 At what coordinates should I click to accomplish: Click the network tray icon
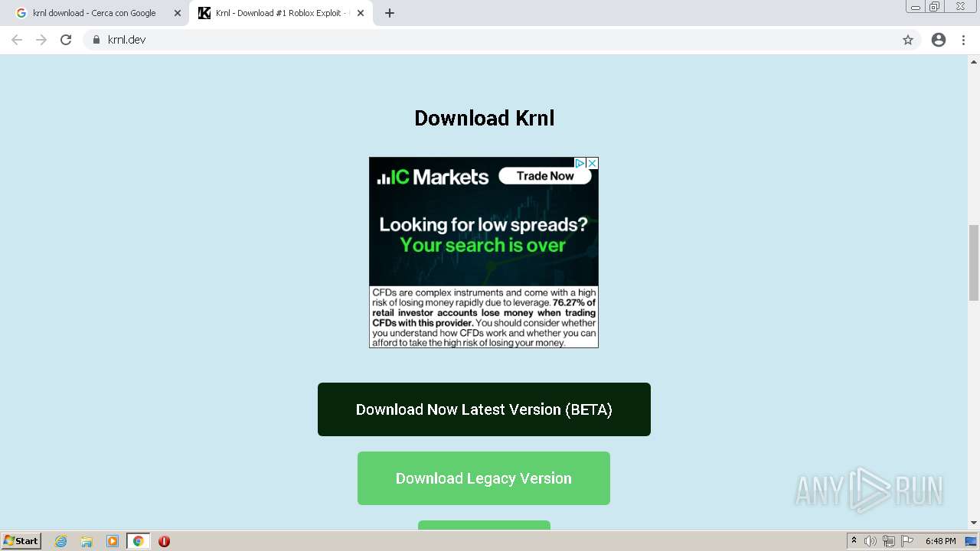coord(889,541)
